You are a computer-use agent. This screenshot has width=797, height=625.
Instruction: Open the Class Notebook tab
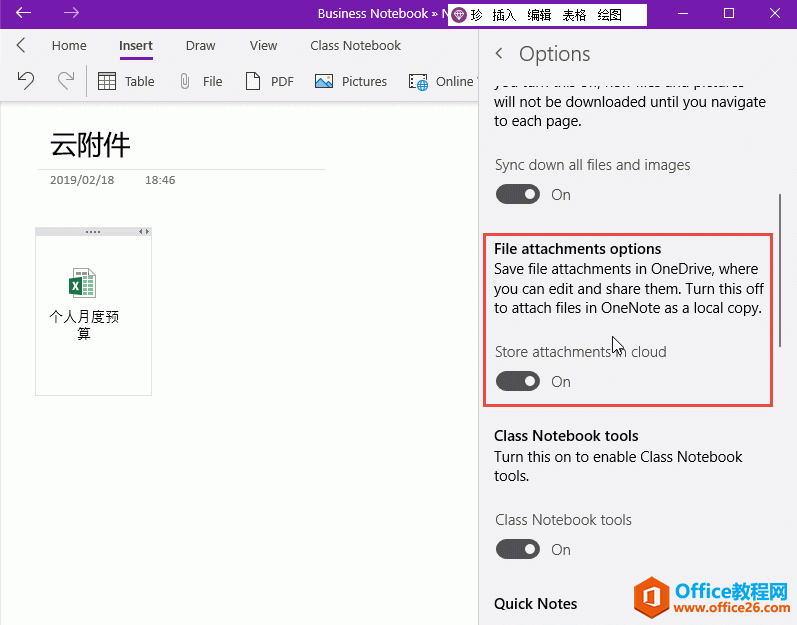[355, 46]
